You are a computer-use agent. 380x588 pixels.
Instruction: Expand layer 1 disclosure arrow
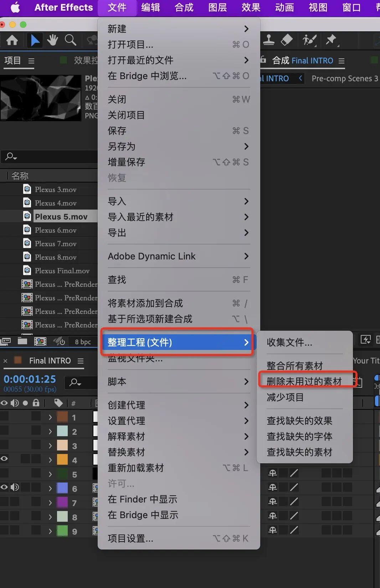click(50, 417)
